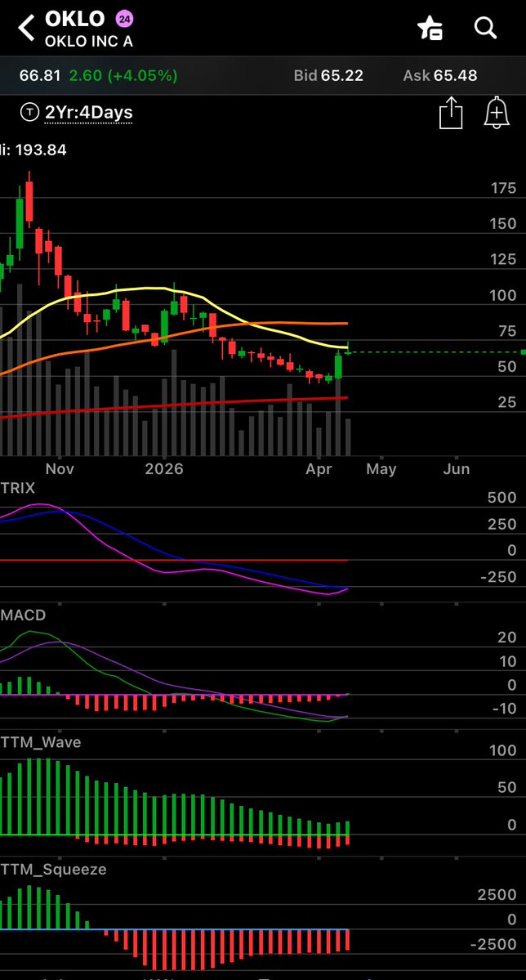Tap the T timeframe circle icon
The height and width of the screenshot is (980, 526).
pos(29,113)
